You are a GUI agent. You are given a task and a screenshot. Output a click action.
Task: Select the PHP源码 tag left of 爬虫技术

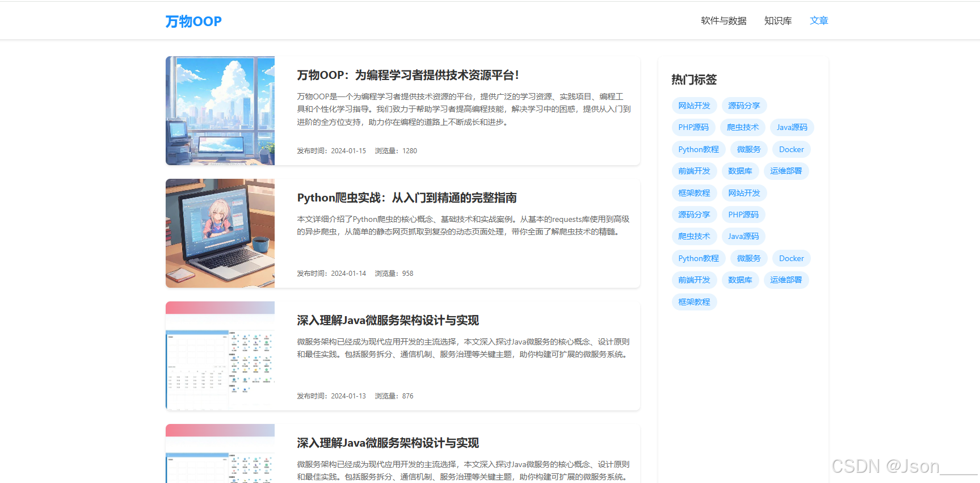(693, 127)
